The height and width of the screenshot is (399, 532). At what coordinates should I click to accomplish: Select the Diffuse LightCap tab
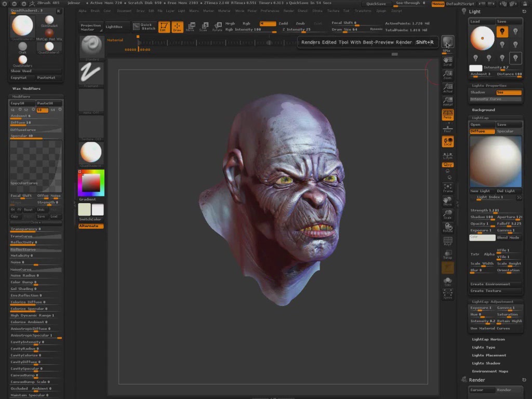point(482,131)
